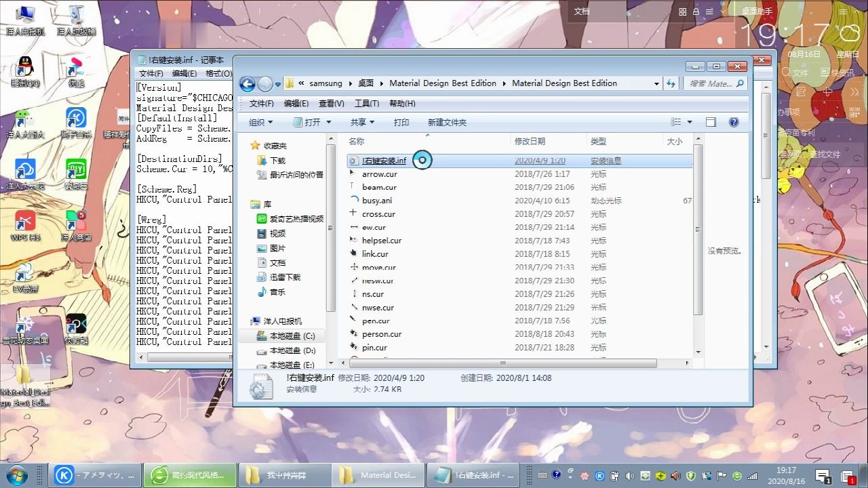Select the arrow.cur file icon
The width and height of the screenshot is (868, 488).
353,174
